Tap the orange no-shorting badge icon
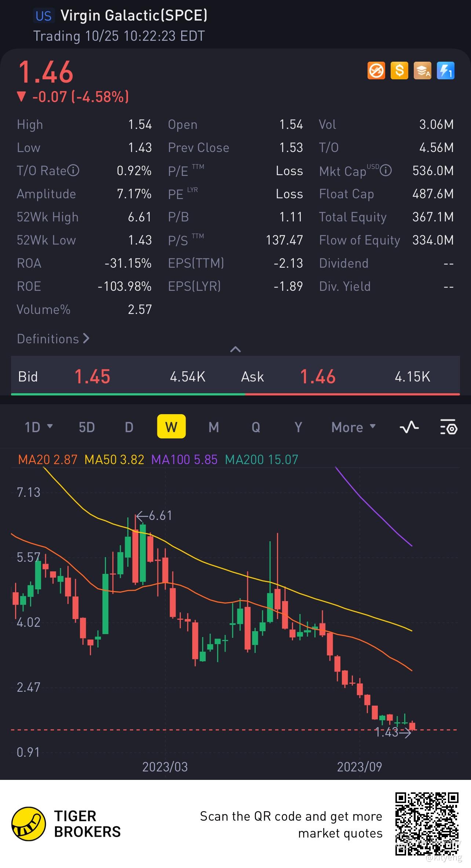Viewport: 471px width, 868px height. tap(376, 70)
